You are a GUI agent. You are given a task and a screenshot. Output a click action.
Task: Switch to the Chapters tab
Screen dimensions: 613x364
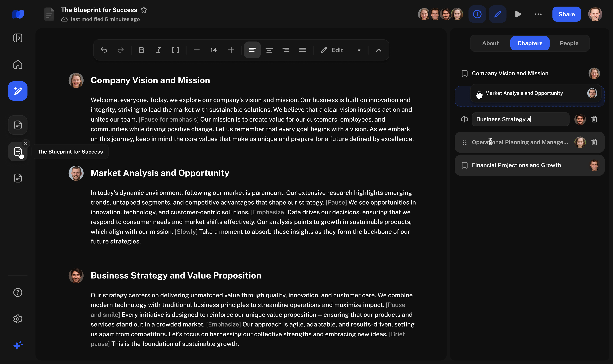pos(530,43)
